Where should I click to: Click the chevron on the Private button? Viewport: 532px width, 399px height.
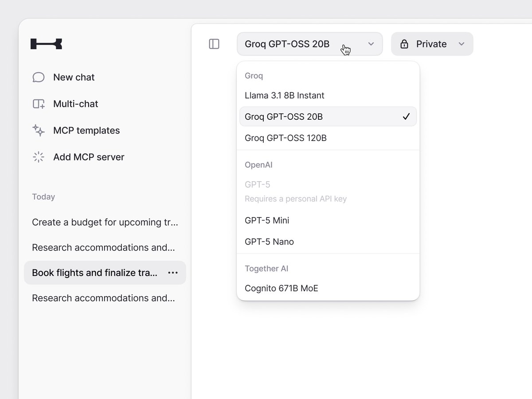point(462,44)
